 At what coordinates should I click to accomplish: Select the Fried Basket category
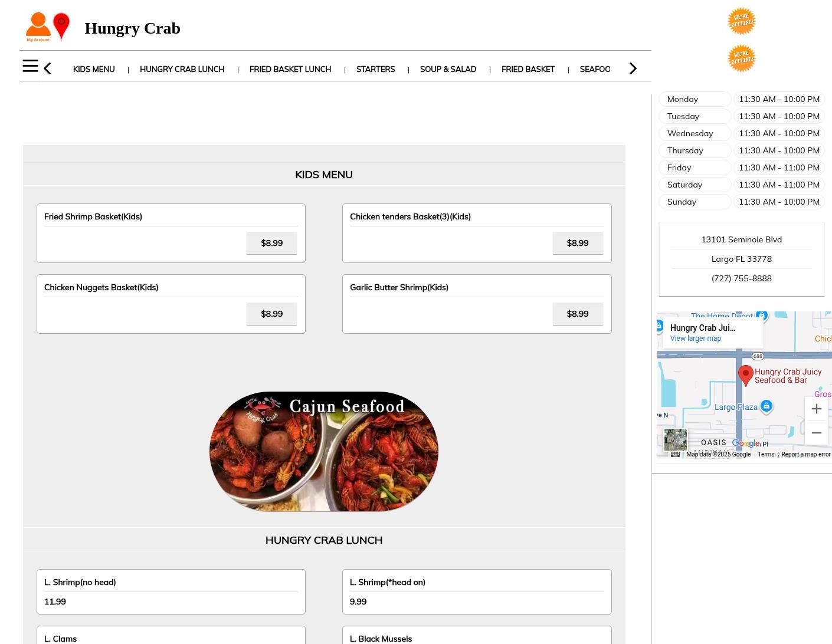(x=528, y=69)
